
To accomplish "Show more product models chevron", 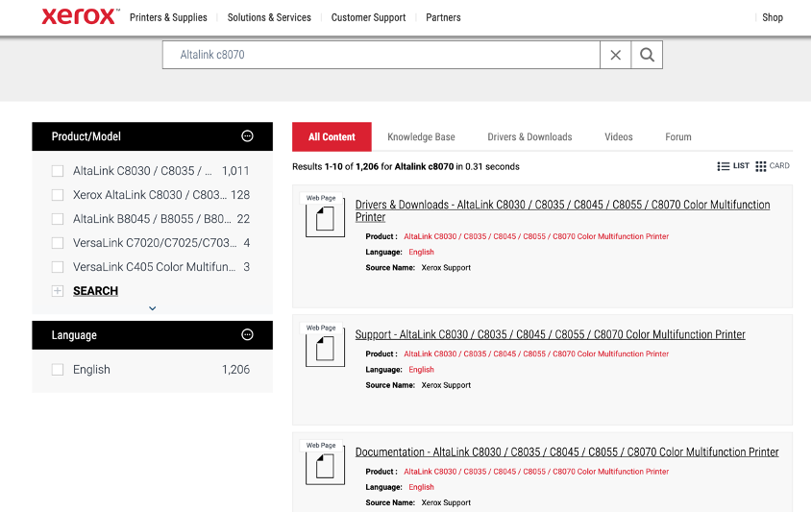I will 153,308.
